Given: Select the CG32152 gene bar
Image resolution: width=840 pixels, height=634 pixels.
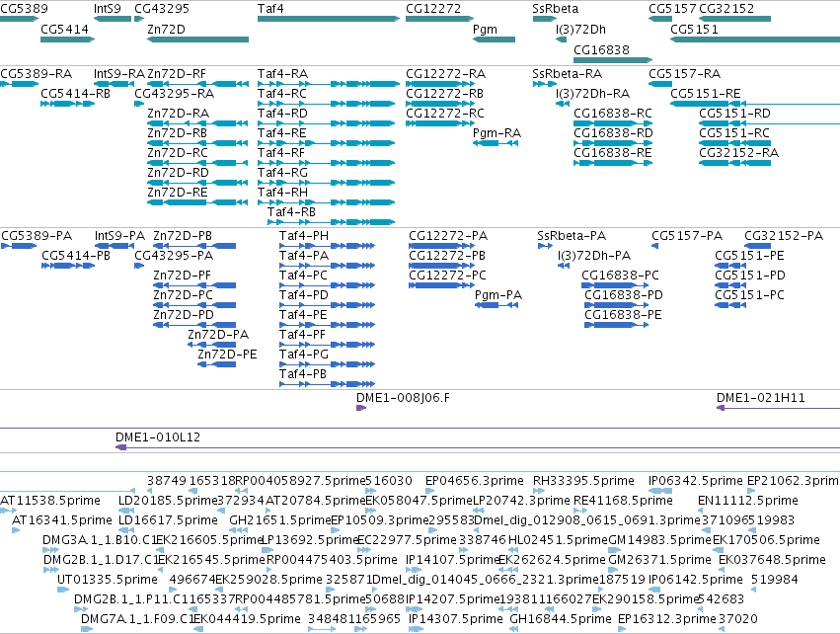Looking at the screenshot, I should [x=735, y=19].
